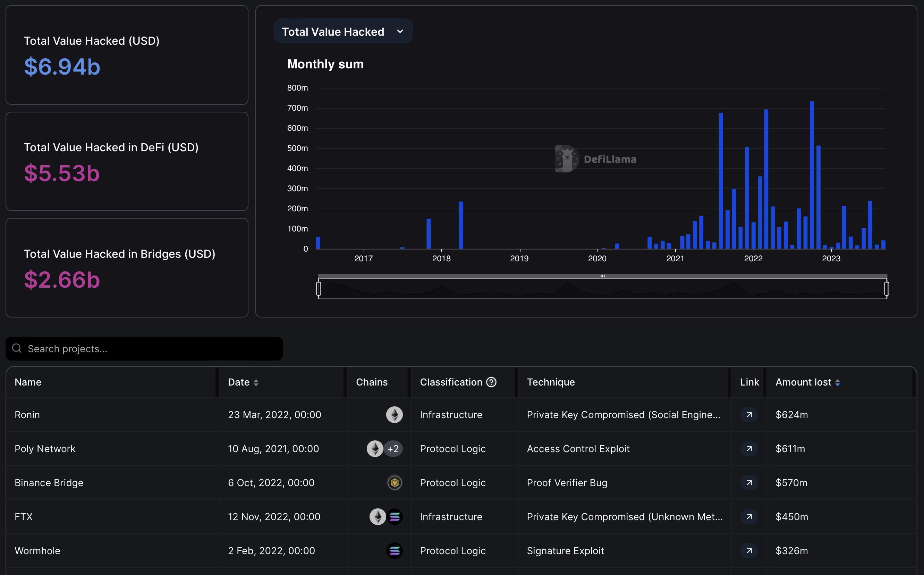Click the $326m amount lost value
Viewport: 924px width, 575px height.
pos(792,551)
